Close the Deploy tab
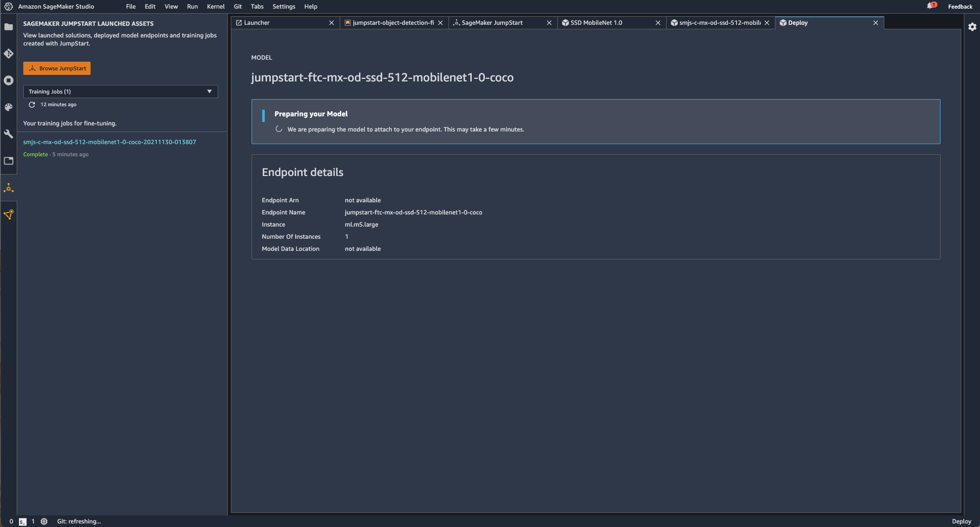 876,23
